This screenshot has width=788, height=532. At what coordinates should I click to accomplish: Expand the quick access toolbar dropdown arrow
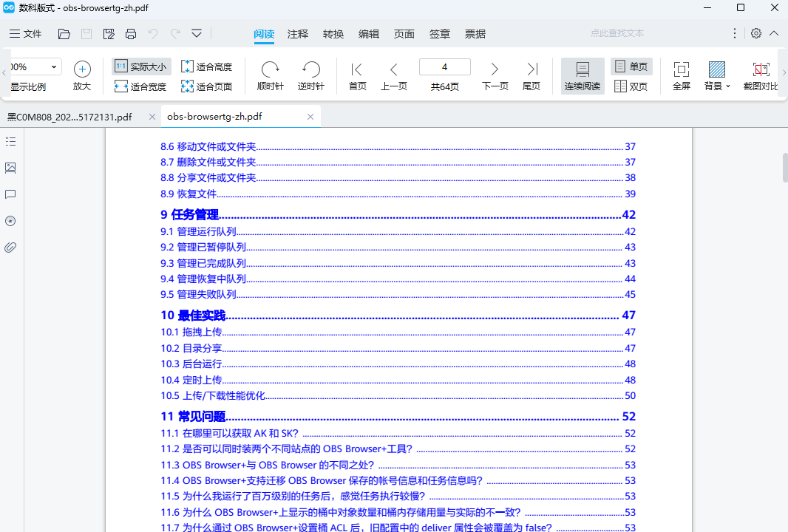coord(197,34)
